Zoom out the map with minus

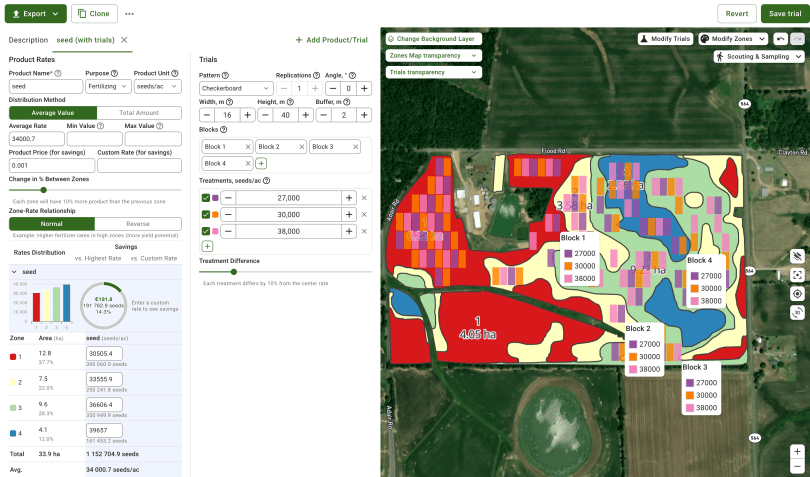pyautogui.click(x=798, y=466)
